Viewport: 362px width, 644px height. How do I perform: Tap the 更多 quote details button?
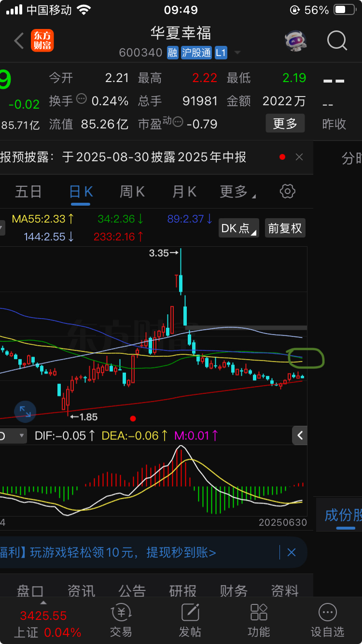(285, 124)
